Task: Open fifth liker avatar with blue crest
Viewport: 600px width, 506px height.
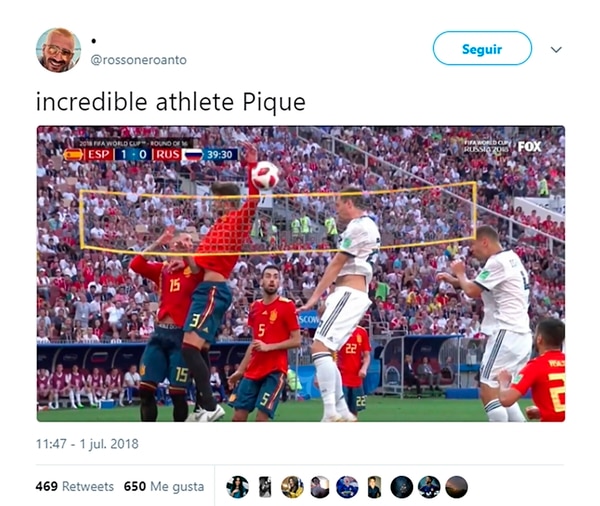Action: coord(347,487)
